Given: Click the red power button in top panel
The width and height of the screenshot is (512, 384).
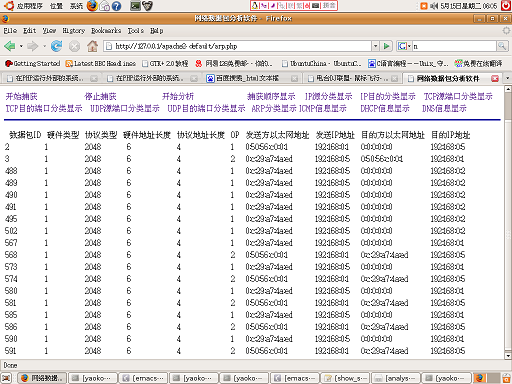Looking at the screenshot, I should point(506,6).
